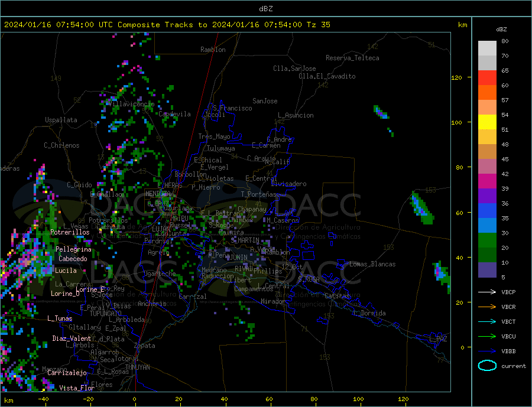Screen dimensions: 532x407
Task: Click the VBBB legend label
Action: point(508,351)
